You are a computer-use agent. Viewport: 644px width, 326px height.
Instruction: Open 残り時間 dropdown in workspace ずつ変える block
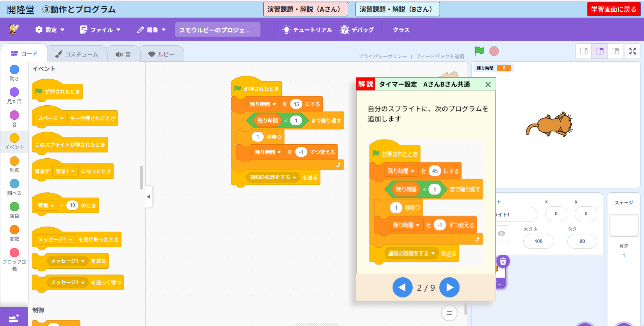tap(268, 152)
